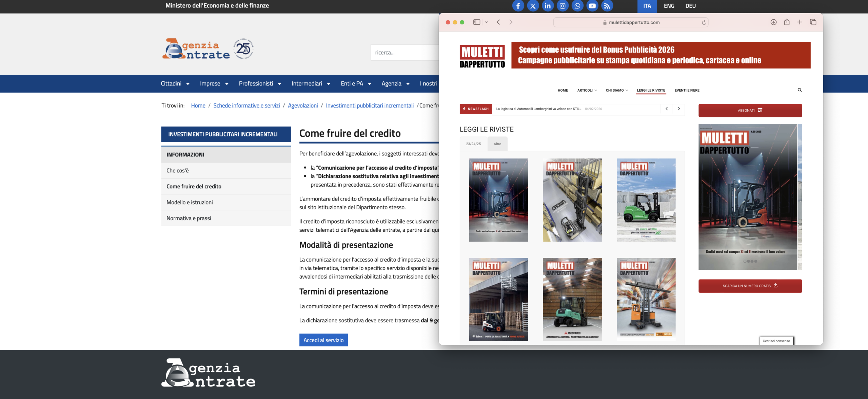Viewport: 868px width, 399px height.
Task: Expand the Cittadini dropdown menu
Action: [175, 83]
